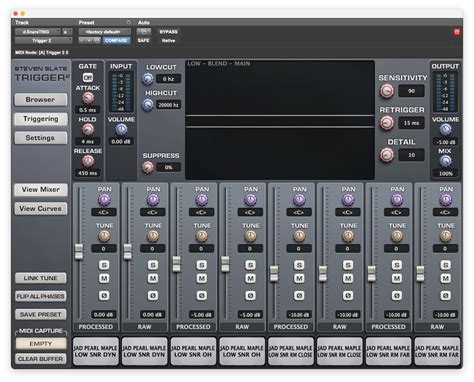Click the gate RELEASE knob

click(x=88, y=161)
